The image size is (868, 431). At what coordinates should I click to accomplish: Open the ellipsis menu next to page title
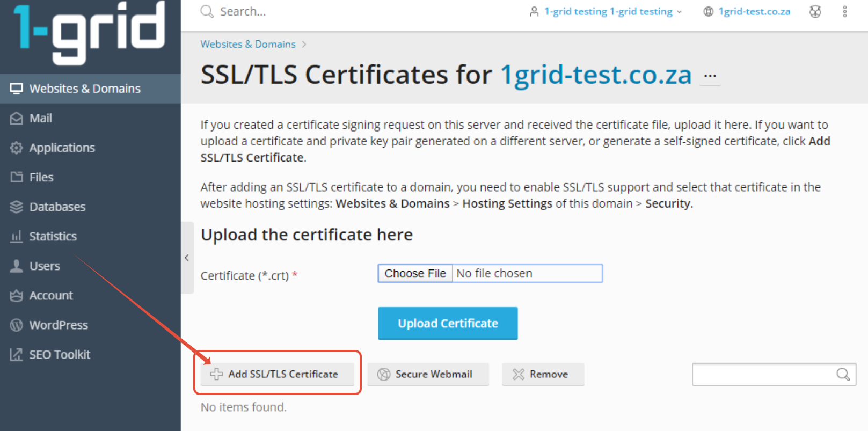710,76
